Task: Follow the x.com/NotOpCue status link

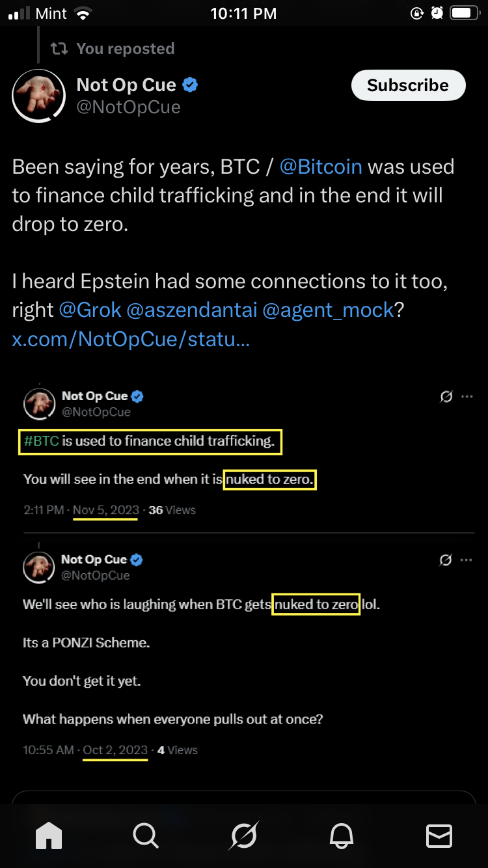Action: point(130,339)
